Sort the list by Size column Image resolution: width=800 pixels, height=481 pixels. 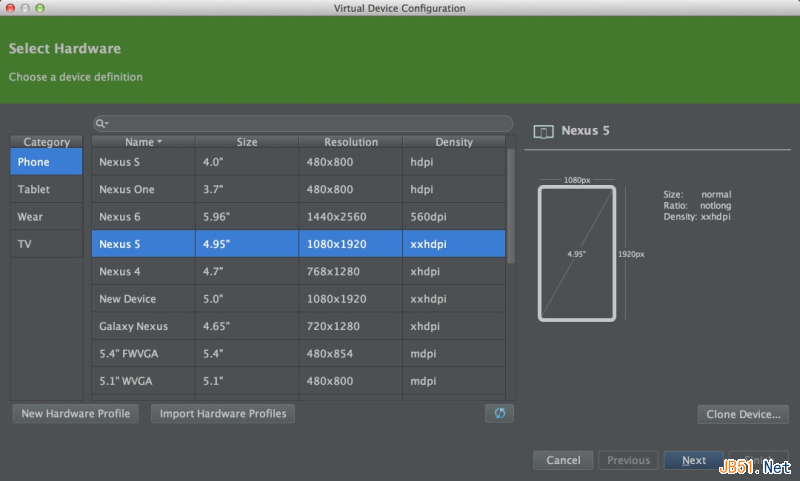tap(247, 142)
